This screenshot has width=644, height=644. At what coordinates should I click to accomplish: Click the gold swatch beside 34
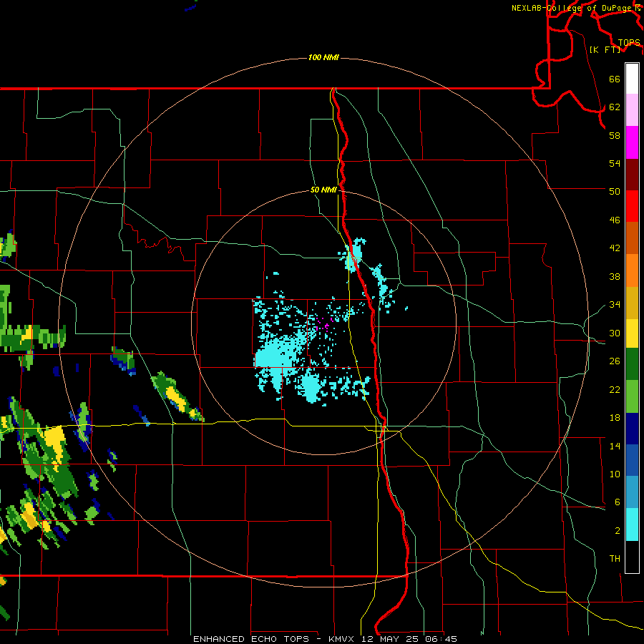(x=632, y=303)
